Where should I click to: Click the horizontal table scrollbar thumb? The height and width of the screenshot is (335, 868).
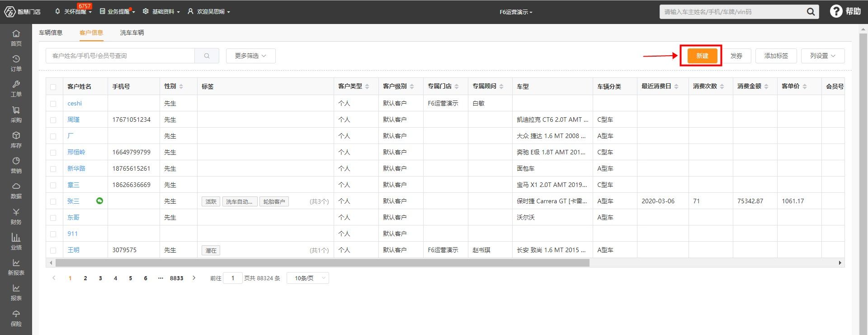click(x=322, y=263)
